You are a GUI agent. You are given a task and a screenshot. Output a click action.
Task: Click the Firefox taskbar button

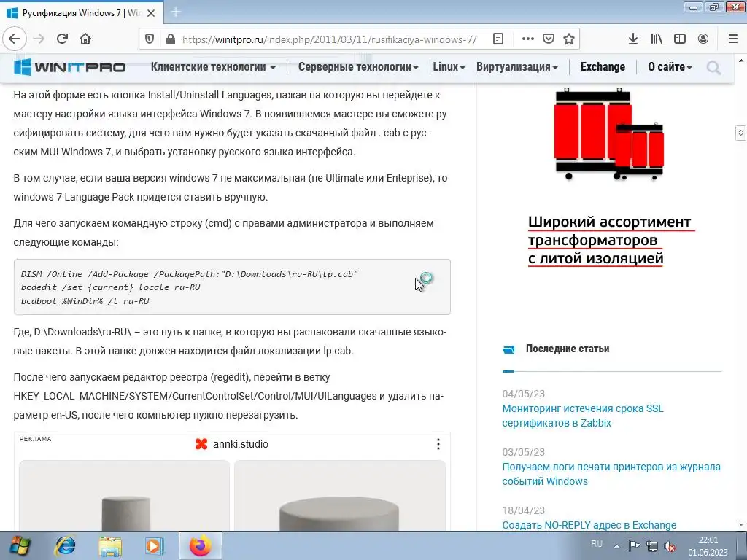tap(201, 545)
